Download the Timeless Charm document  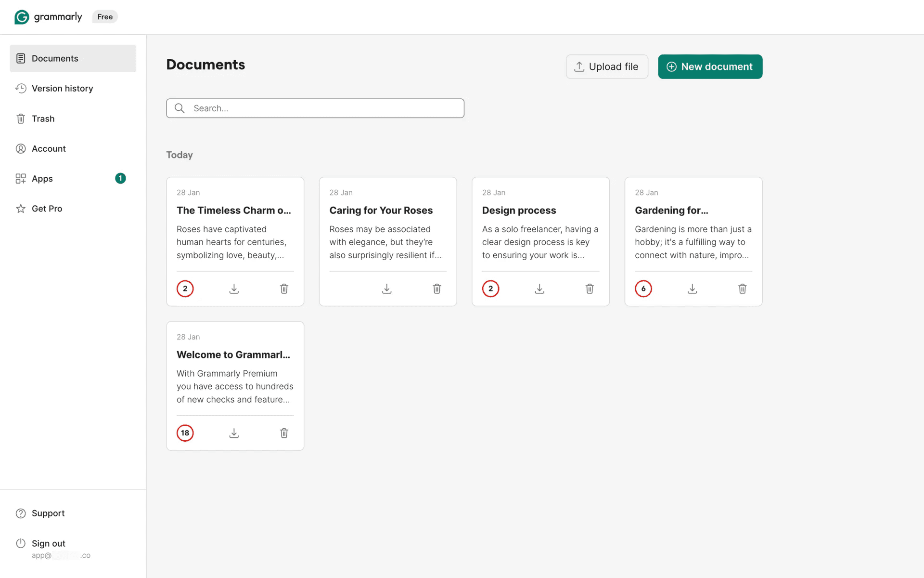pyautogui.click(x=234, y=289)
